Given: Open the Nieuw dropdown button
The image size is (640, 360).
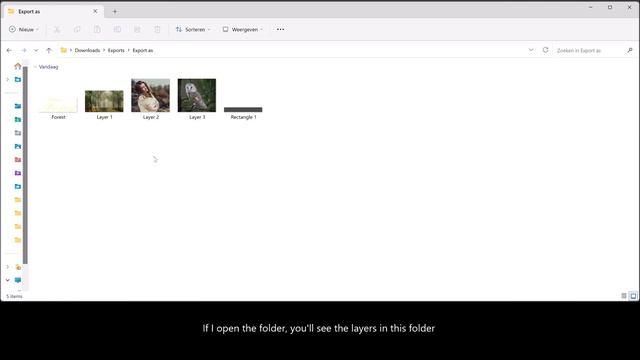Looking at the screenshot, I should click(24, 29).
